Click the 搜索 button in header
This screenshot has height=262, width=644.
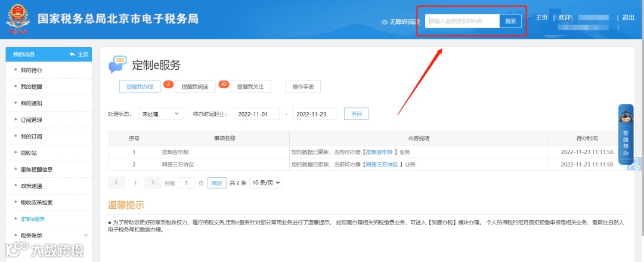pyautogui.click(x=510, y=21)
